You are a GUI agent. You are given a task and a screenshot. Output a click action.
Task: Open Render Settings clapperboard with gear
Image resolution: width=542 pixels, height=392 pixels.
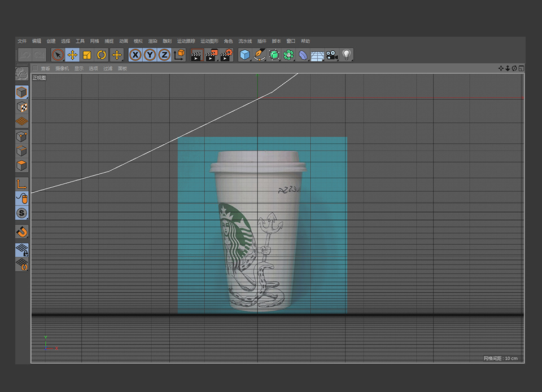point(226,55)
